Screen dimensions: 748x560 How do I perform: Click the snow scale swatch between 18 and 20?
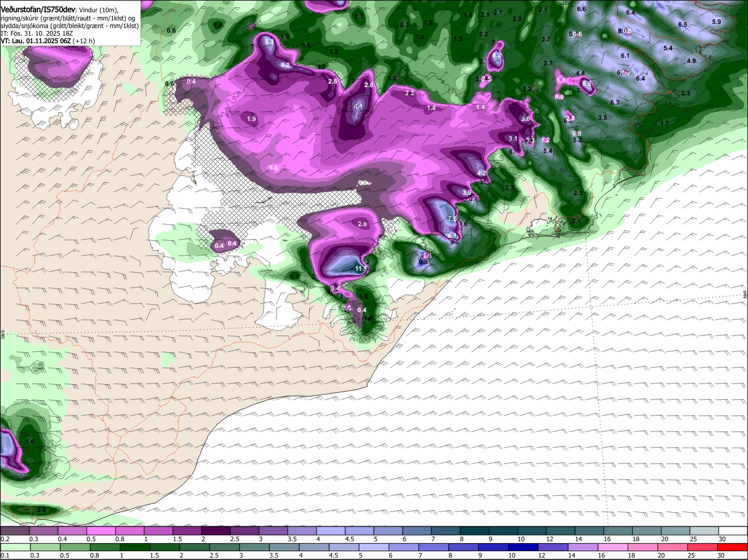tap(647, 530)
